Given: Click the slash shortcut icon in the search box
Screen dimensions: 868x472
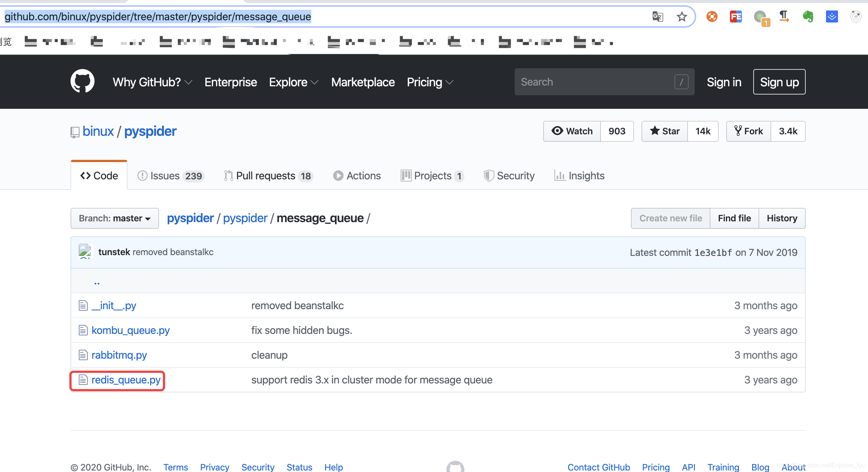Looking at the screenshot, I should point(681,82).
